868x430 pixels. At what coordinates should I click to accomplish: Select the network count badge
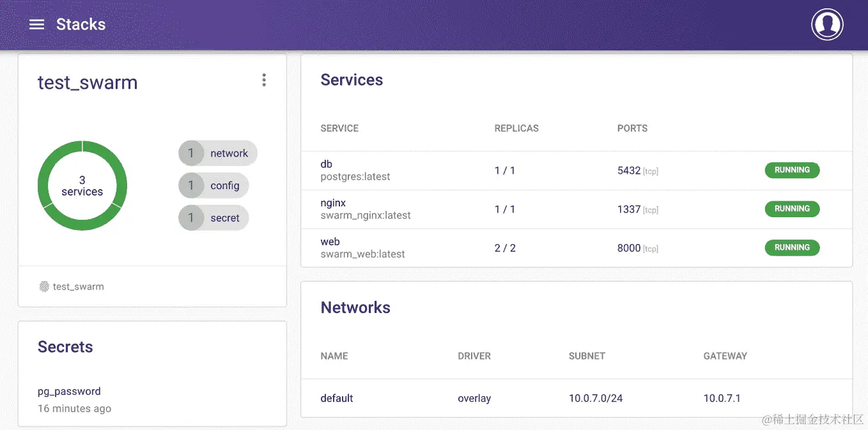217,153
